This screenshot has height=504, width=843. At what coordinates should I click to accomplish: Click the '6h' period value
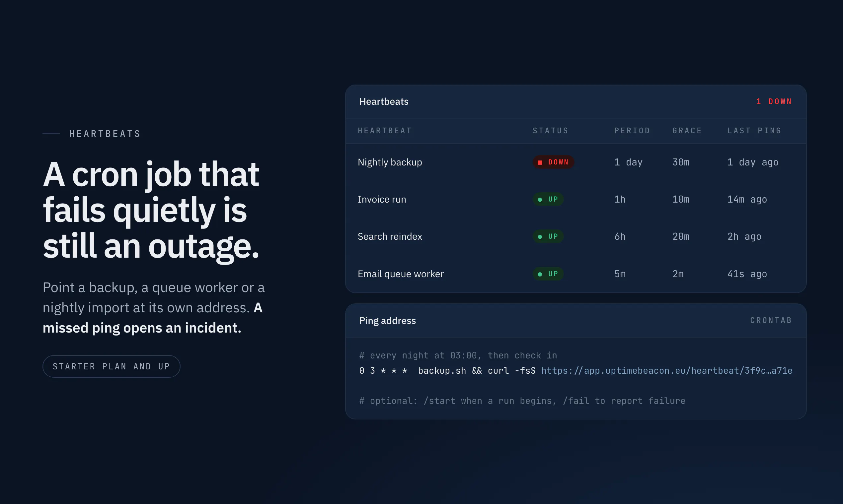click(x=620, y=236)
